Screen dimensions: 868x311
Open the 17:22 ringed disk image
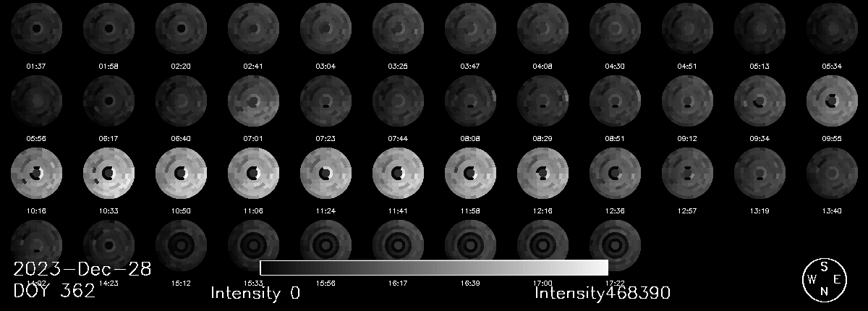615,244
